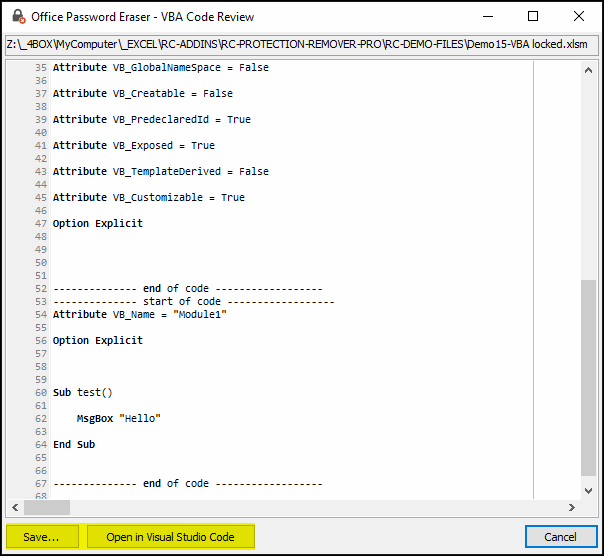This screenshot has height=556, width=604.
Task: Click 'end of code' on line 52
Action: [x=176, y=289]
